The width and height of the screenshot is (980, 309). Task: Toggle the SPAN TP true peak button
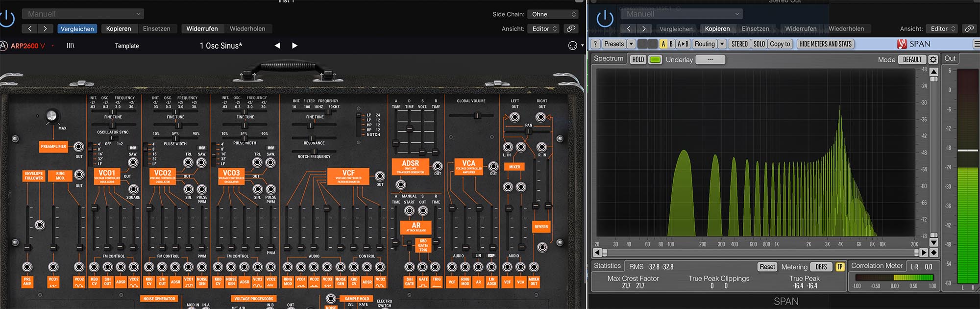840,267
